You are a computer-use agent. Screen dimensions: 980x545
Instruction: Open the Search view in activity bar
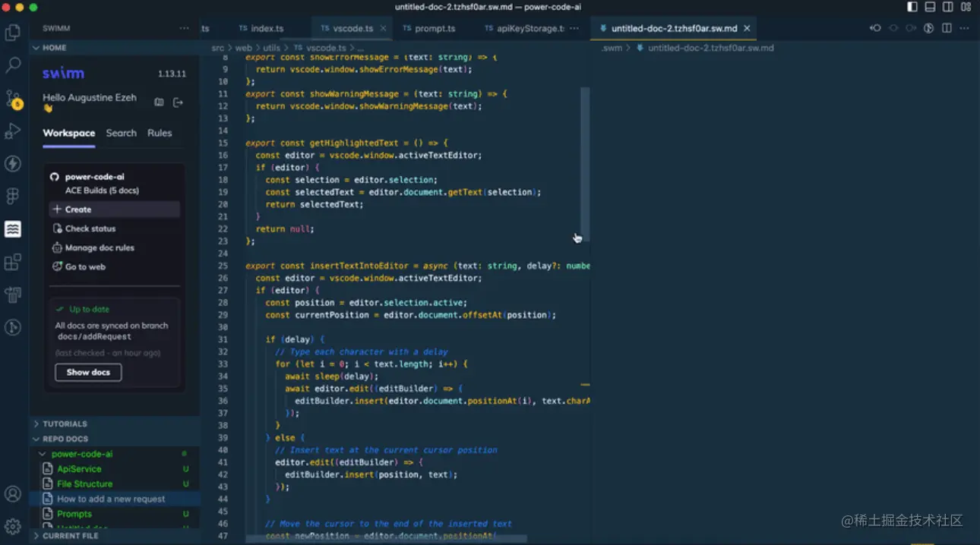(13, 65)
